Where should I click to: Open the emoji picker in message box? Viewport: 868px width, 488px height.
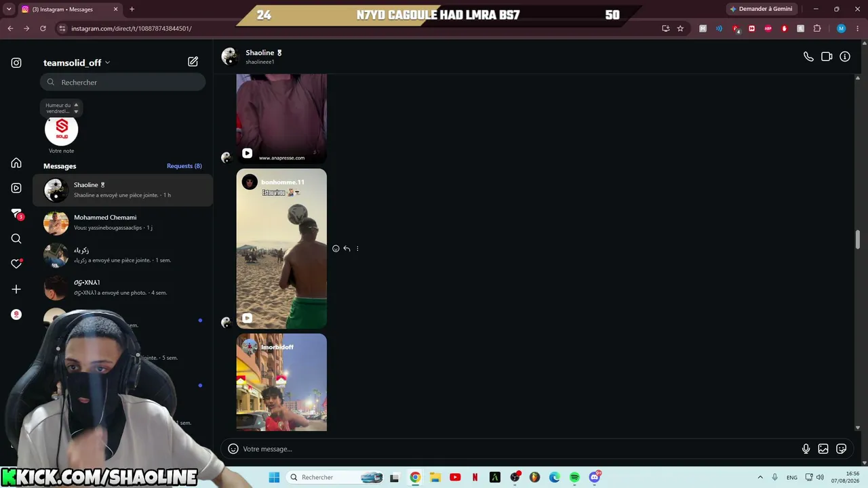click(233, 449)
